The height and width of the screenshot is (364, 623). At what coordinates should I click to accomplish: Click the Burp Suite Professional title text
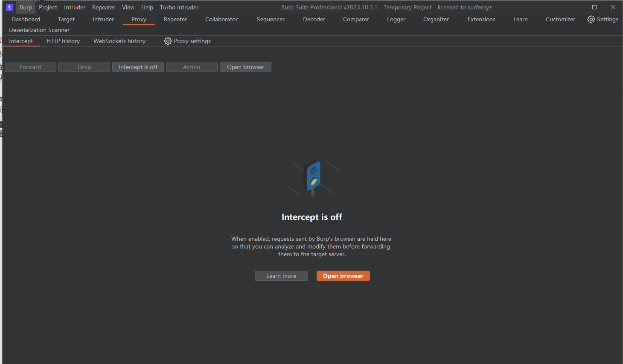386,7
